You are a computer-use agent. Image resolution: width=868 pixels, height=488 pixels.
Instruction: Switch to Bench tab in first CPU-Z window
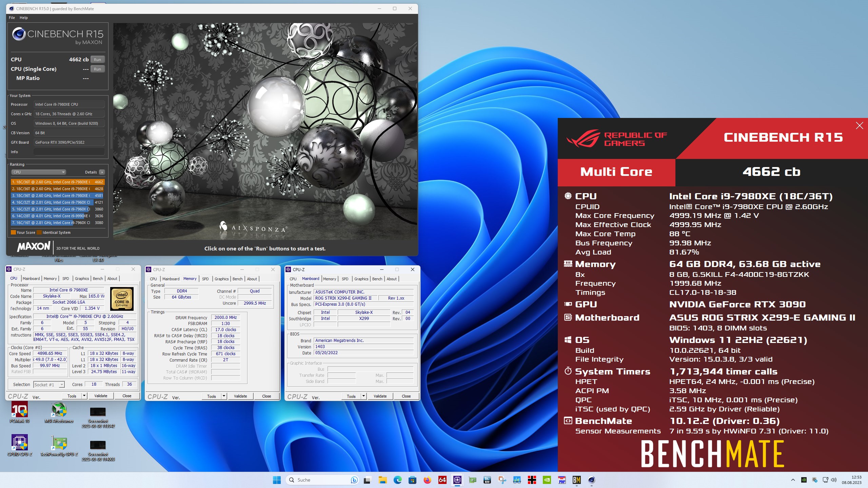click(x=98, y=279)
